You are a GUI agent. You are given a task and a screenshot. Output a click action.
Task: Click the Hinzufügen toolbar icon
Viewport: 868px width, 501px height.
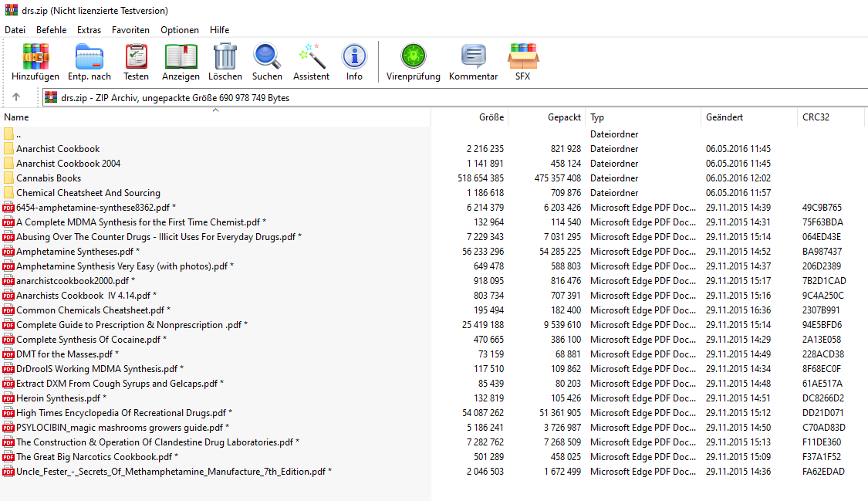(x=35, y=56)
